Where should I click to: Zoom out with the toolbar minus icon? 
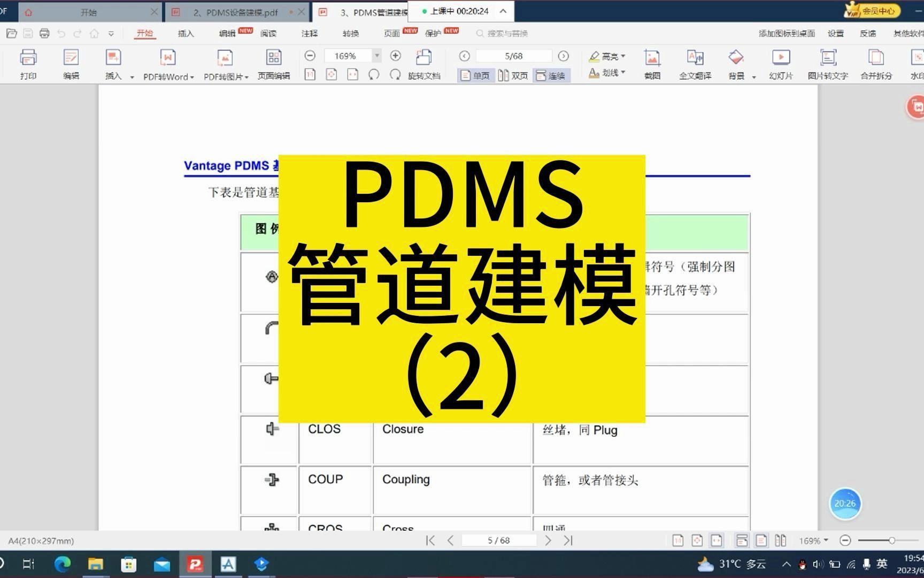(310, 56)
